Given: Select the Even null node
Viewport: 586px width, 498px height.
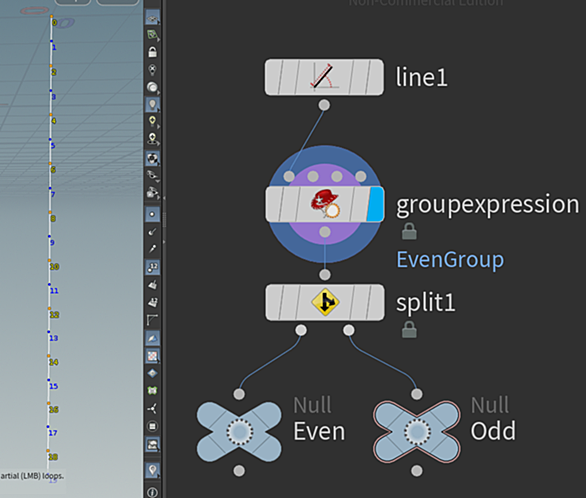Looking at the screenshot, I should coord(239,432).
